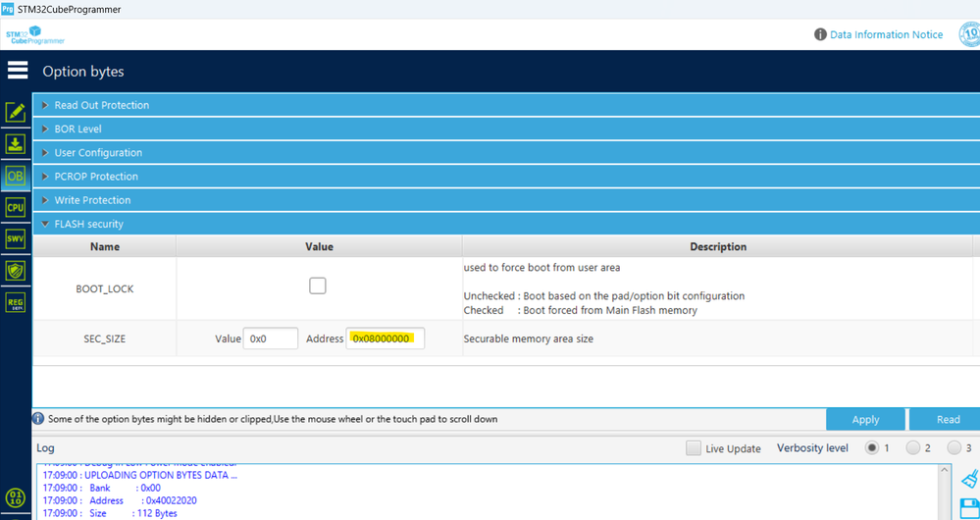This screenshot has height=520, width=980.
Task: Click the Name column header
Action: point(104,246)
